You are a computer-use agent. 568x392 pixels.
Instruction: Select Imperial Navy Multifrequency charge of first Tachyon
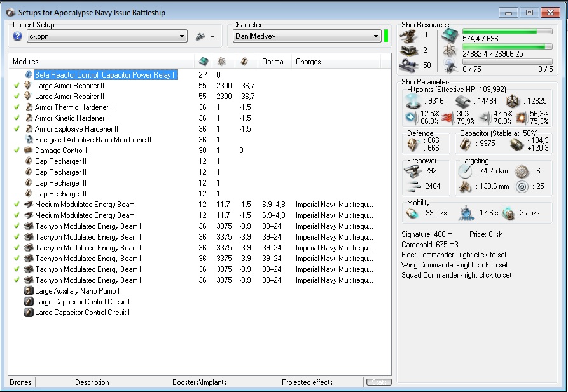click(335, 226)
